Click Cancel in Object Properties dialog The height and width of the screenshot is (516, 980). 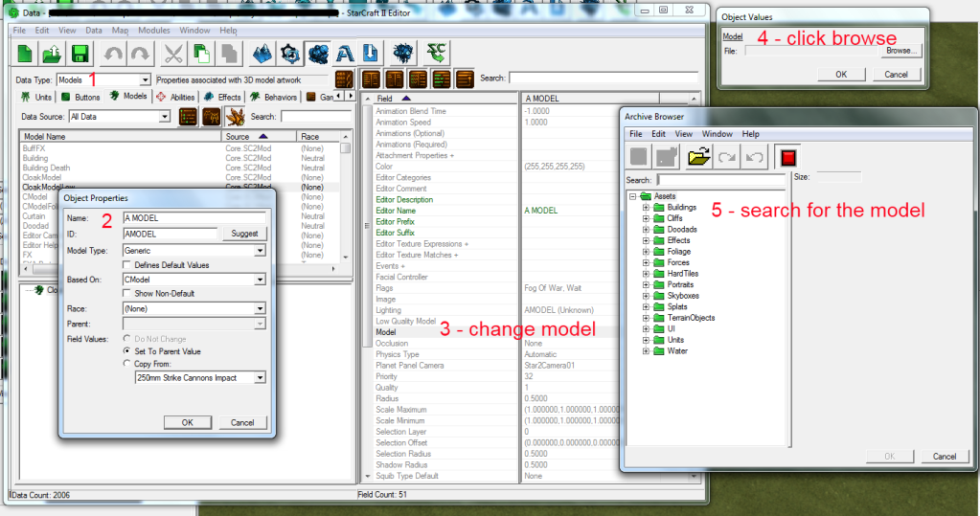(x=242, y=422)
